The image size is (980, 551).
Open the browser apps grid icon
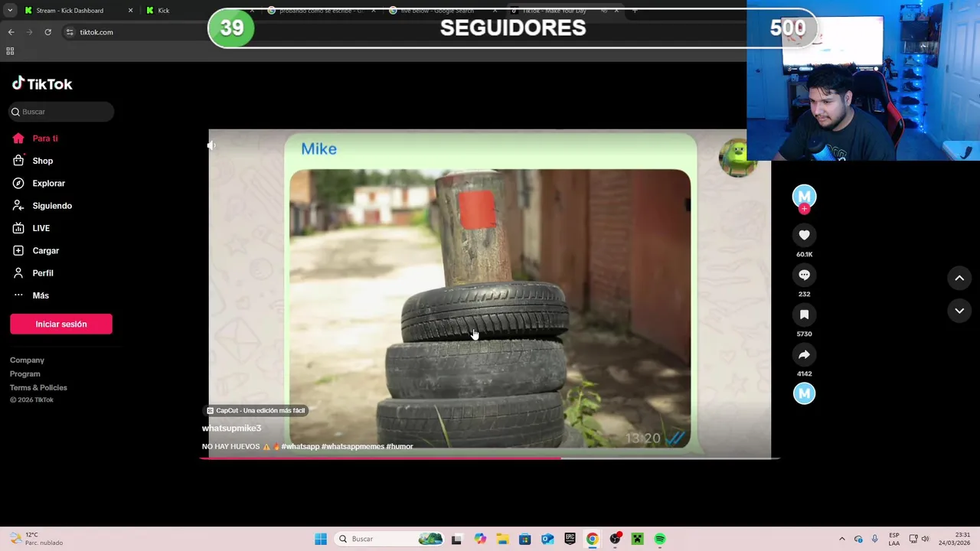[x=10, y=51]
